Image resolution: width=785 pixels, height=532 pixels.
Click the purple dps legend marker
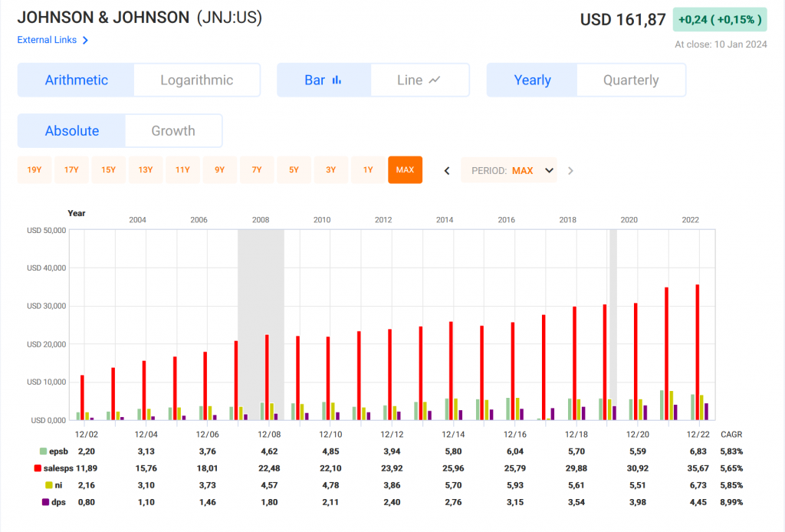tap(44, 502)
